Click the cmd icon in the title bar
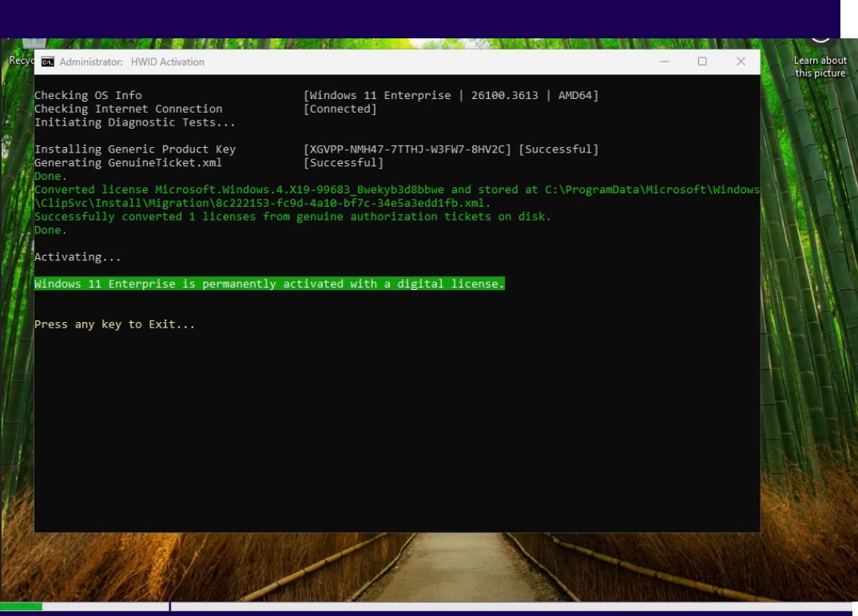 coord(48,62)
